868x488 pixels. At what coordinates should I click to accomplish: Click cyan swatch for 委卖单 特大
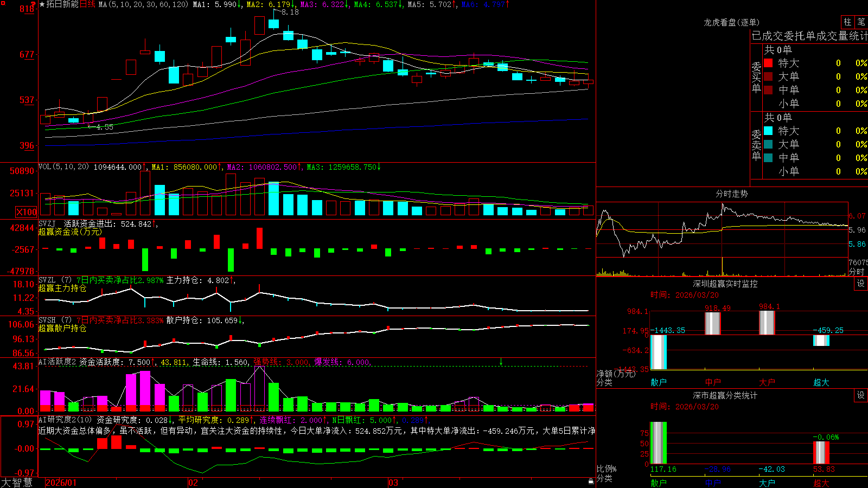coord(768,131)
